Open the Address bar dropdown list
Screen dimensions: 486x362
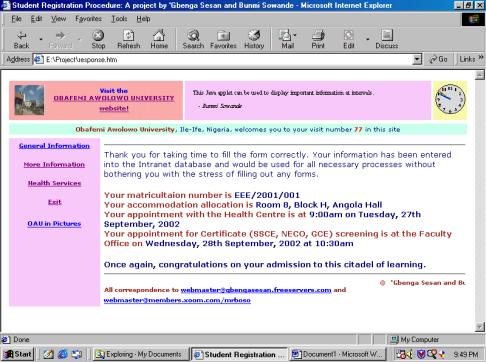coord(417,60)
